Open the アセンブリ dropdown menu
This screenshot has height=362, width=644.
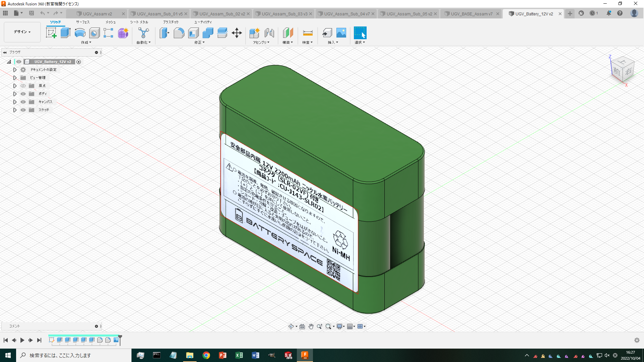[x=261, y=43]
